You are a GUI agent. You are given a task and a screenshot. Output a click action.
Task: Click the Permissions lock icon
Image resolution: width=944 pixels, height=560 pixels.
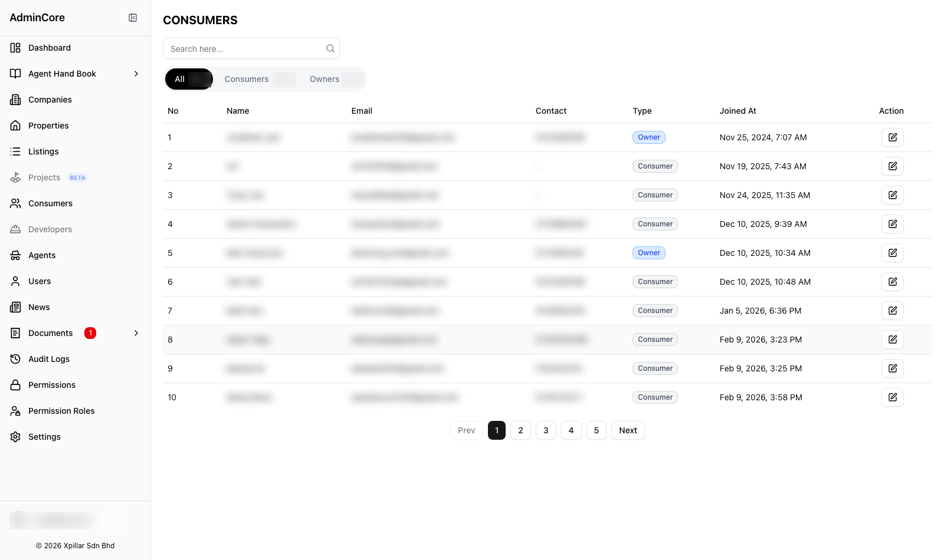[15, 385]
